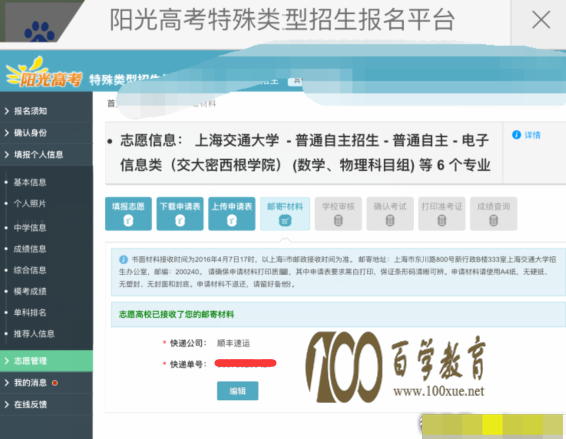Expand the 确认身份 sidebar section

click(46, 133)
